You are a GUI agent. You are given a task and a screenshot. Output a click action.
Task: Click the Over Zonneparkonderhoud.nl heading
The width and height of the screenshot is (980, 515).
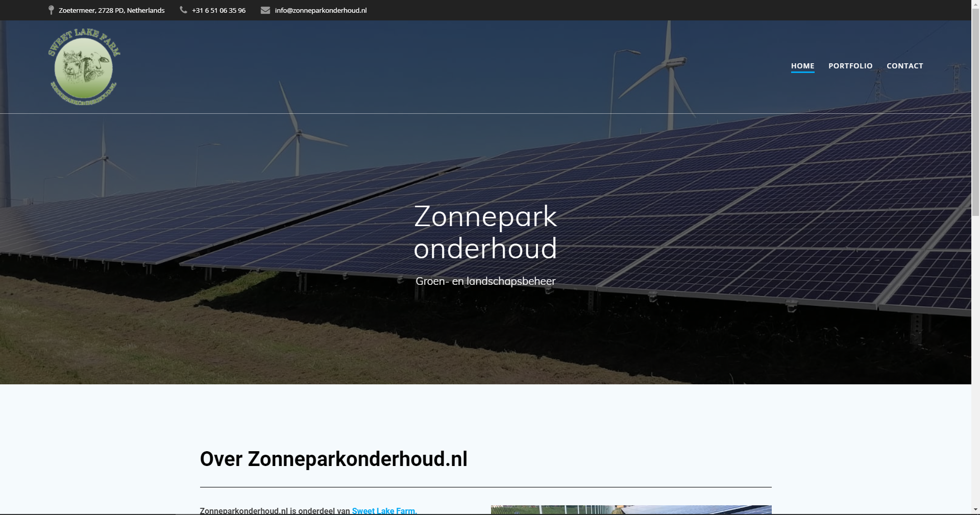pos(334,459)
